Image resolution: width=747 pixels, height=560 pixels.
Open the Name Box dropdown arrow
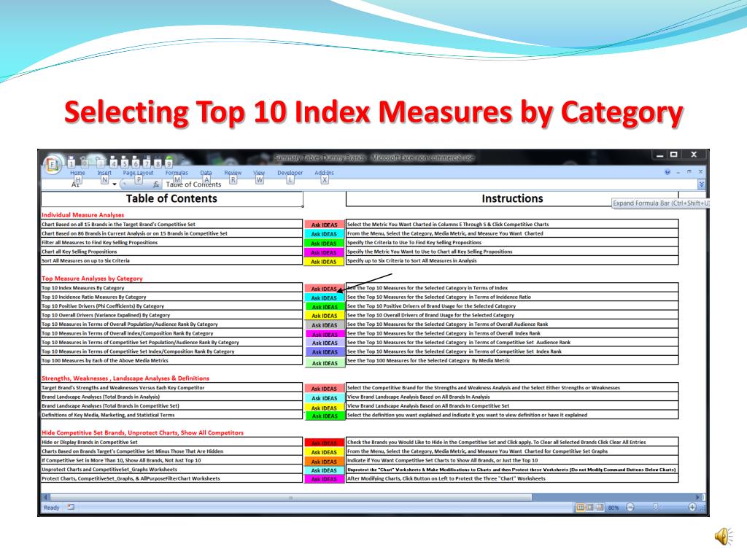pos(115,184)
